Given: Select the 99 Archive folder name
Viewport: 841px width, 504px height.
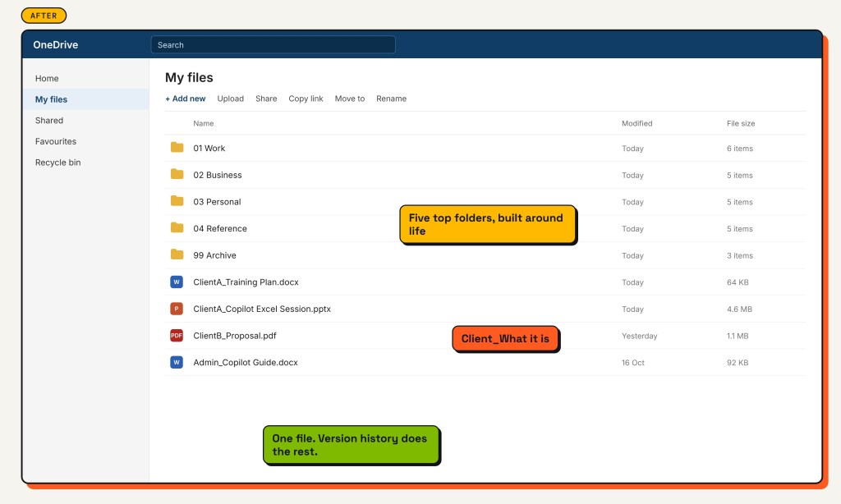Looking at the screenshot, I should (x=214, y=256).
